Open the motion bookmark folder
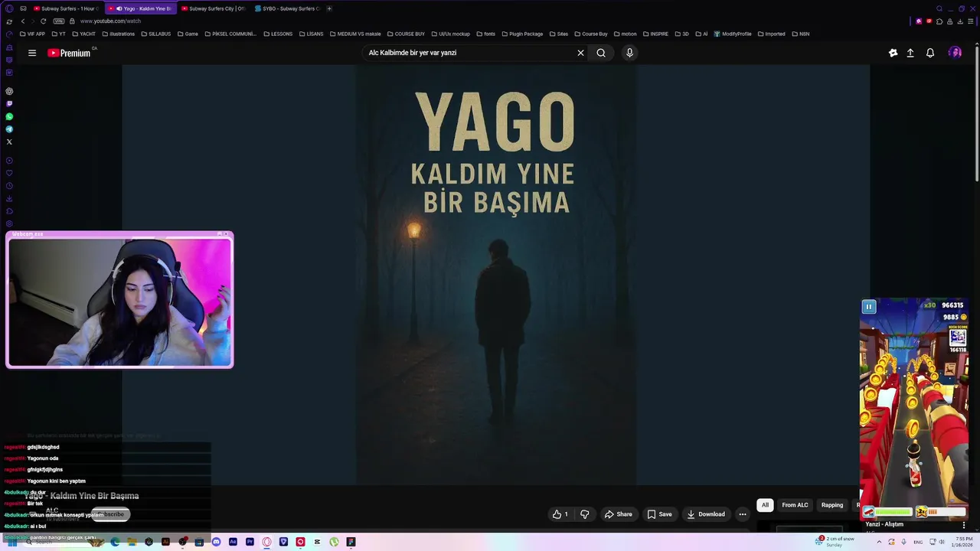980x551 pixels. click(625, 34)
